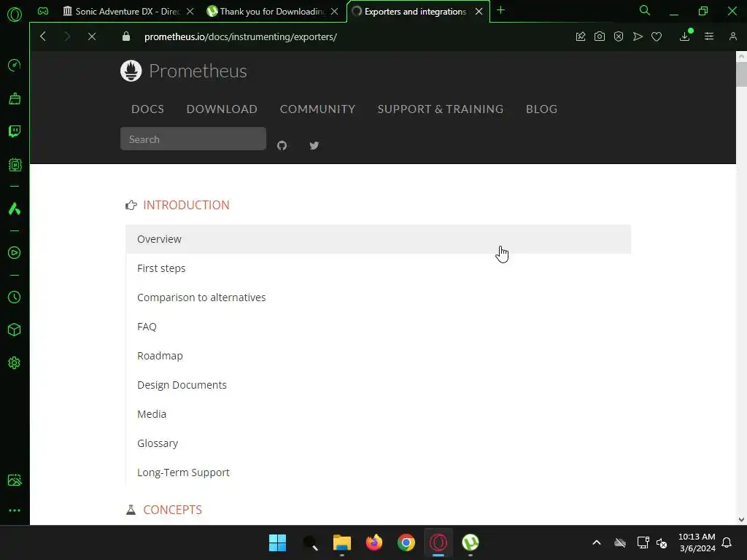View site security lock info

coord(125,36)
